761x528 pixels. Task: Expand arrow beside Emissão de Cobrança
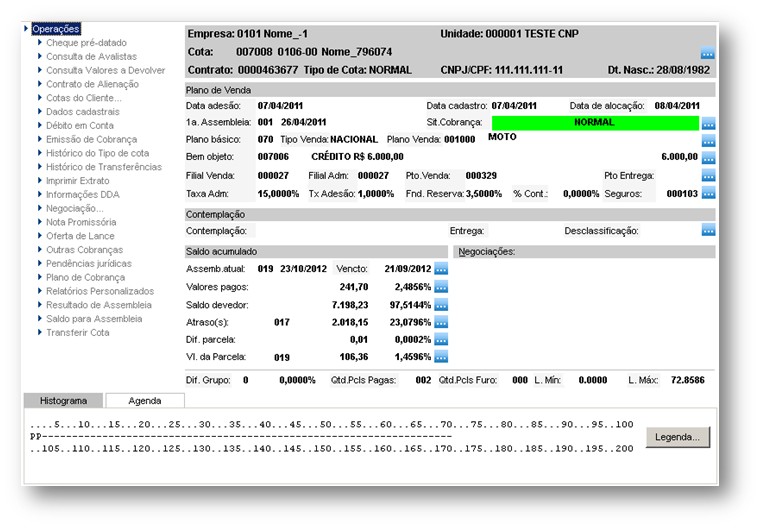40,139
